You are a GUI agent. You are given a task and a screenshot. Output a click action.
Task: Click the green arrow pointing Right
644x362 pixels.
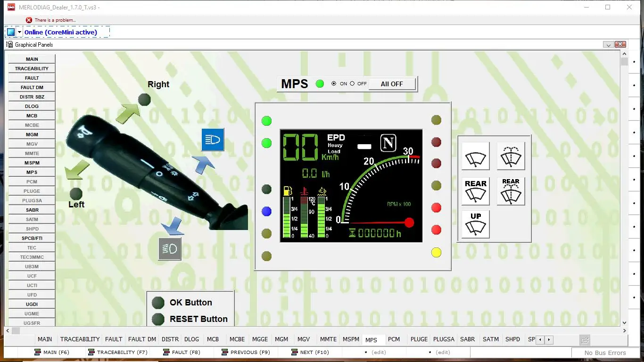(x=128, y=114)
